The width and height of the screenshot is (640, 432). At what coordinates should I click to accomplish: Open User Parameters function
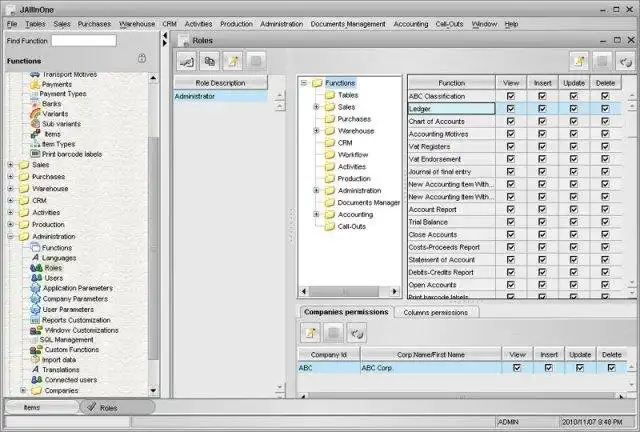click(68, 310)
